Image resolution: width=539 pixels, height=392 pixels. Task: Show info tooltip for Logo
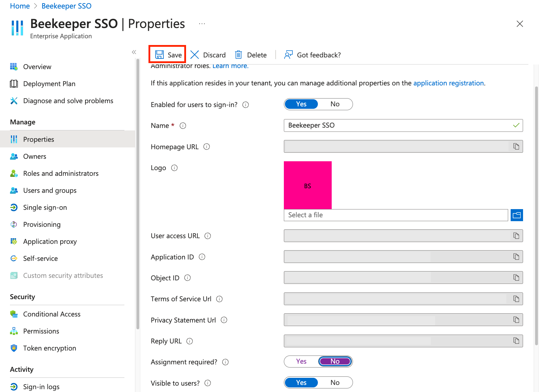point(174,168)
